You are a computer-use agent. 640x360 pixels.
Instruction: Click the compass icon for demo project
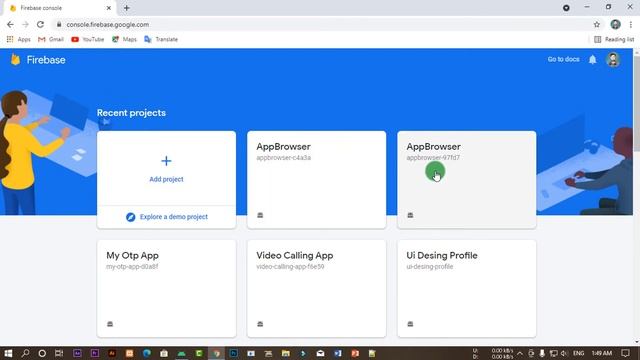130,217
